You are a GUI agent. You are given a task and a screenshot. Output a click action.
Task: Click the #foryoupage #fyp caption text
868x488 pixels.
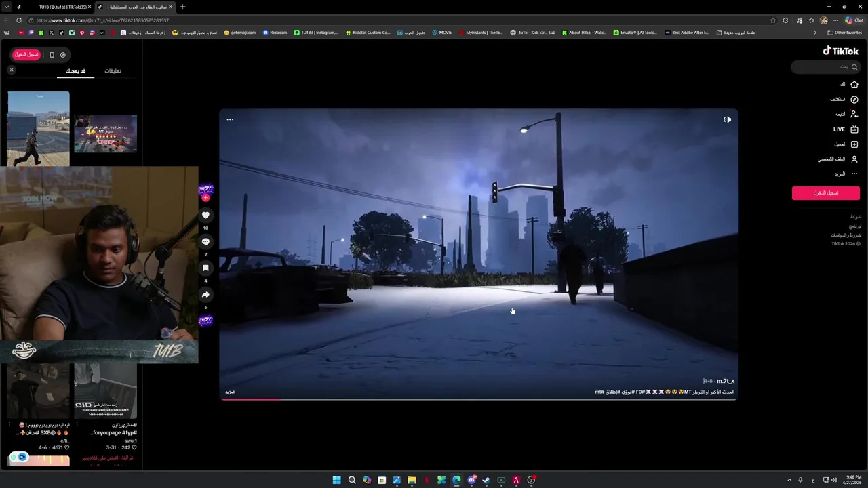click(x=113, y=432)
